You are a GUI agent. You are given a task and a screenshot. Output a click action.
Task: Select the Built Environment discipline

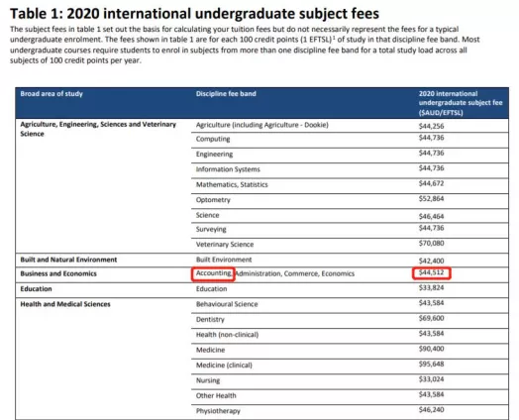(x=224, y=260)
